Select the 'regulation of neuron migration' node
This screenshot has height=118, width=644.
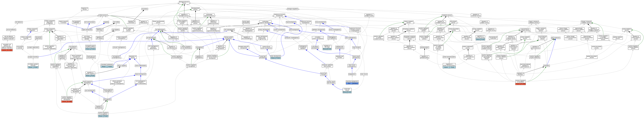[90, 74]
